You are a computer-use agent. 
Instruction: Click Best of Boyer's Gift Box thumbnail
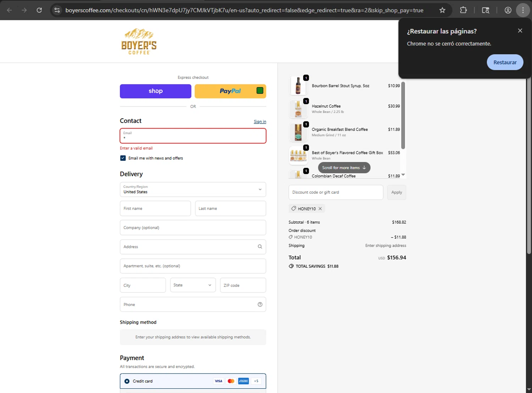click(298, 155)
